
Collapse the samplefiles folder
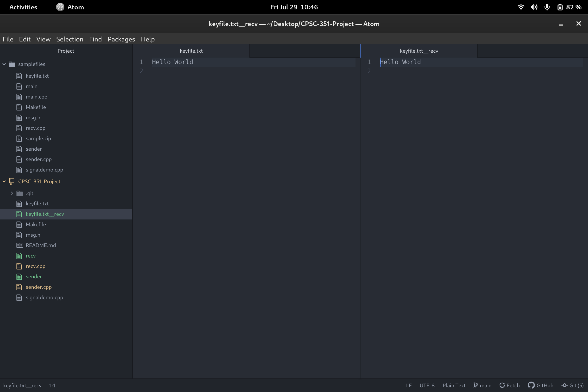(4, 64)
